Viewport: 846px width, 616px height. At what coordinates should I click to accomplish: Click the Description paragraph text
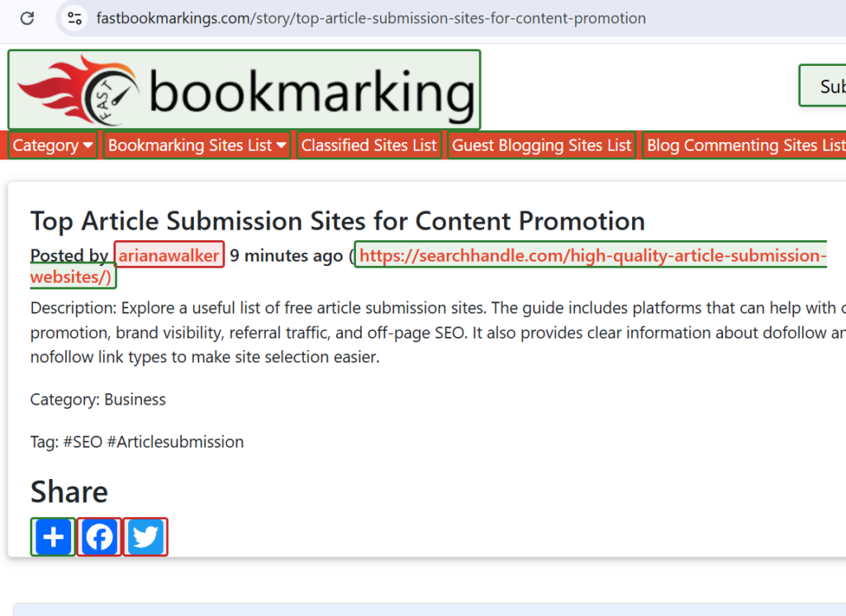(x=438, y=332)
